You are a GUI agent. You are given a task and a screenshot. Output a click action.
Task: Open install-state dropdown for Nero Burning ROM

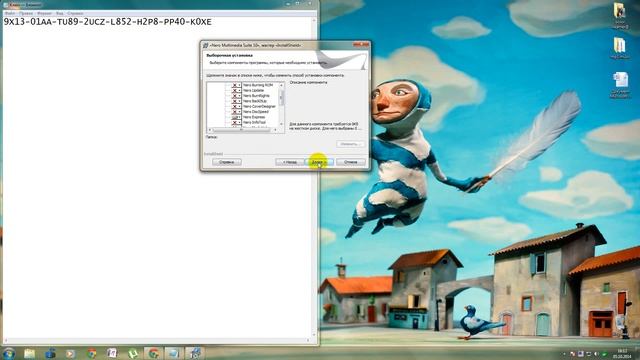click(236, 85)
